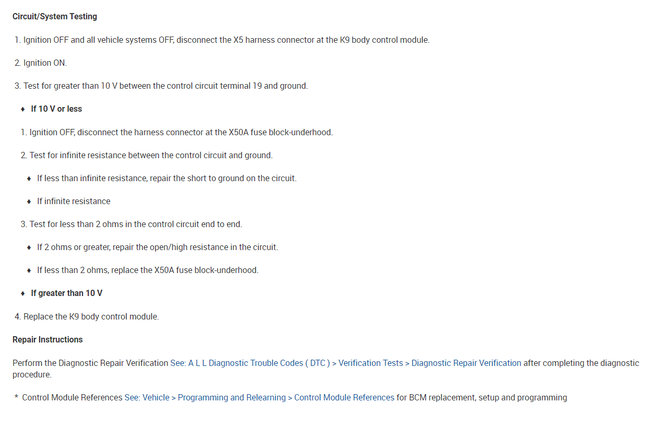Click the "Test for infinite resistance" step
The image size is (650, 426).
point(150,155)
